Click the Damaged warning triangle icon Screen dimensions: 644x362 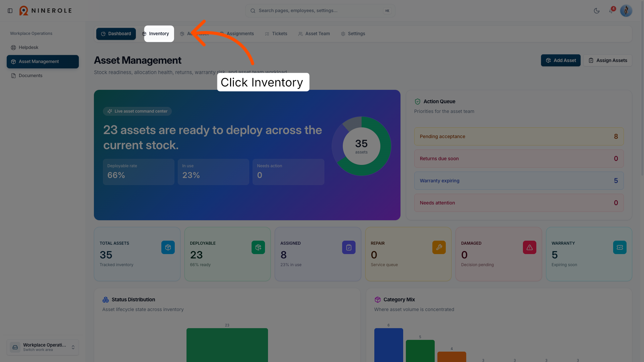coord(530,247)
